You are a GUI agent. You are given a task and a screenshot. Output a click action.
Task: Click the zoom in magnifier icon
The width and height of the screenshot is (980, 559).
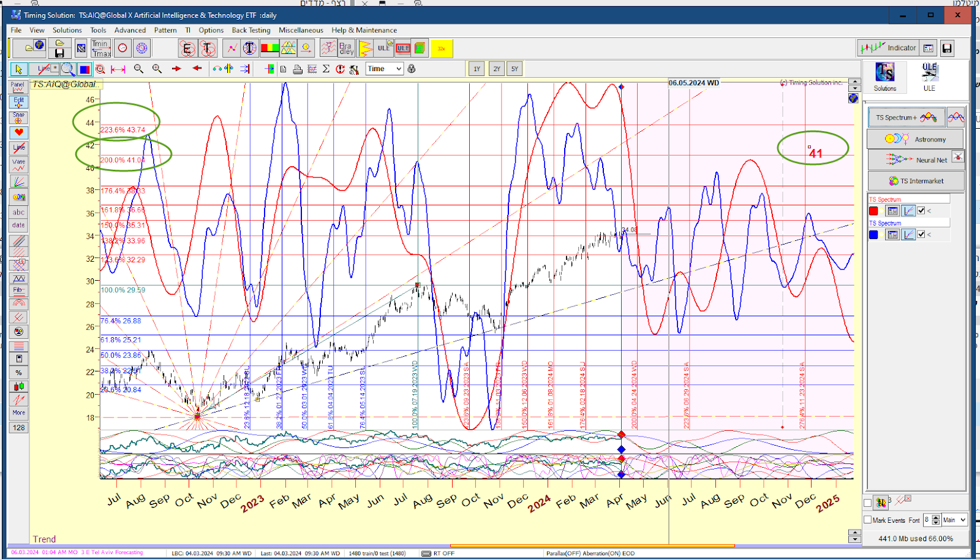157,69
